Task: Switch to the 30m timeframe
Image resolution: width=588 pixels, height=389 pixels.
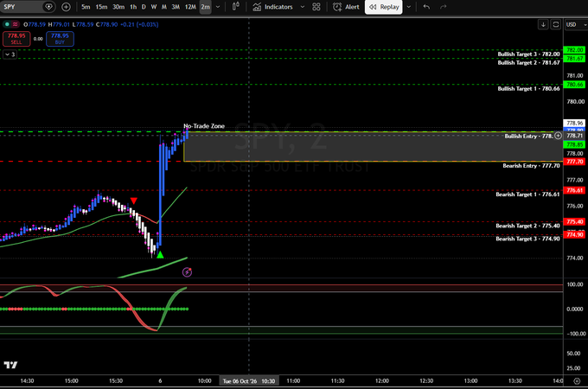Action: tap(118, 7)
